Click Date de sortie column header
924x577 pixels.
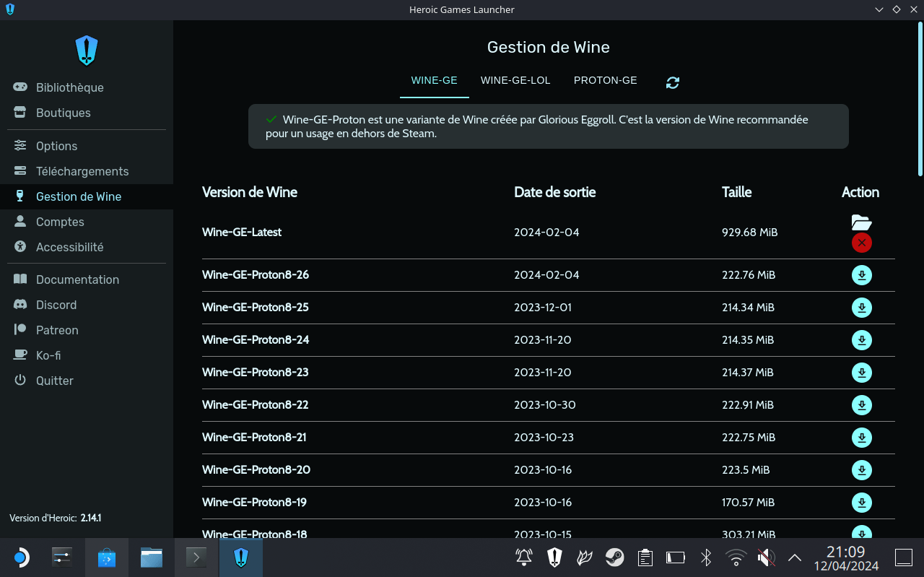coord(555,192)
